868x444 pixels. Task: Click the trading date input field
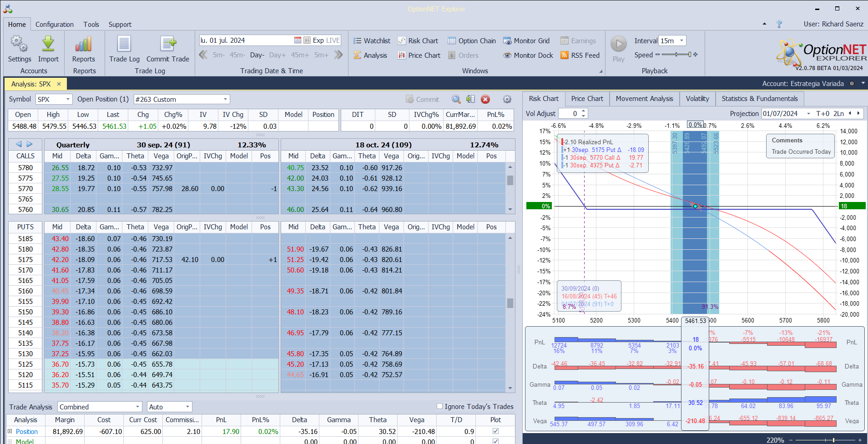(246, 40)
